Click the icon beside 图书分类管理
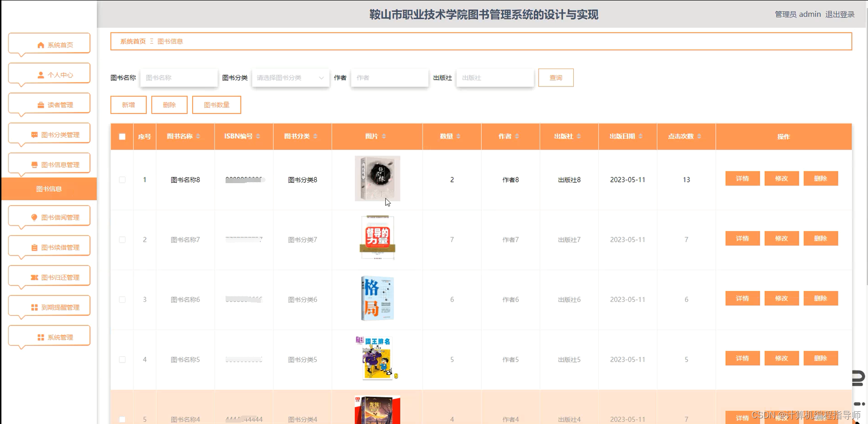Screen dimensions: 868x424 34,135
